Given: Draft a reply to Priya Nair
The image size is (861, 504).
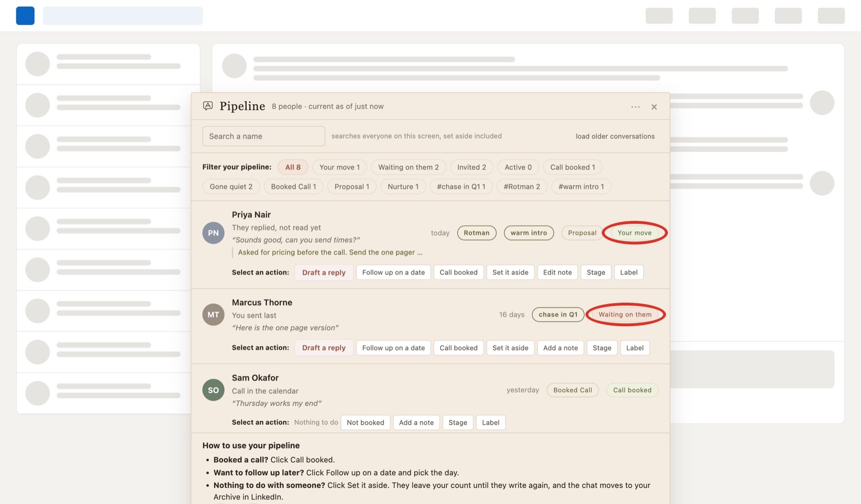Looking at the screenshot, I should click(324, 272).
